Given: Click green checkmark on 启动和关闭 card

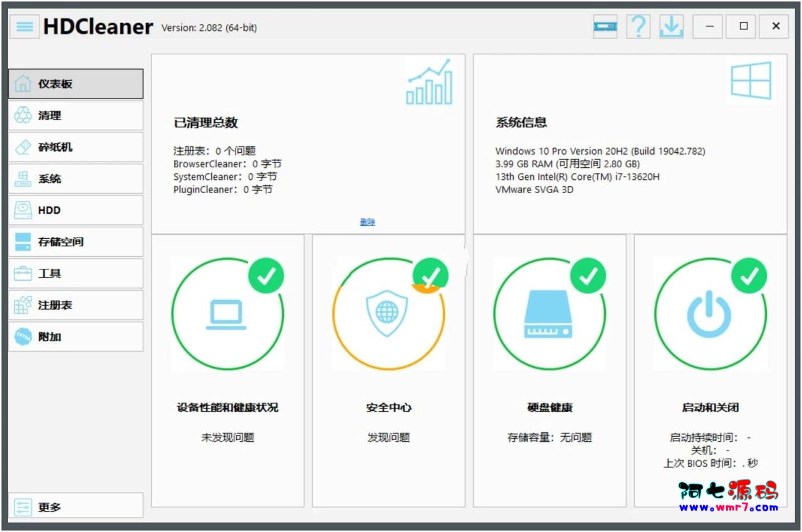Looking at the screenshot, I should 749,276.
